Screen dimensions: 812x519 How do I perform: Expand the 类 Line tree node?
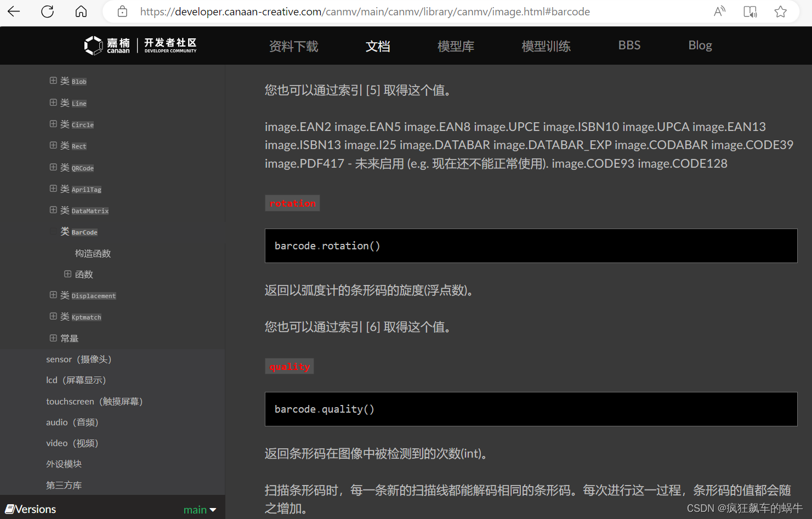coord(53,102)
